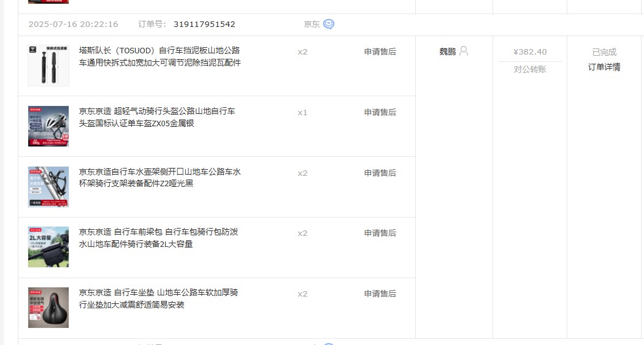Click the 对公转账 payment method text
The image size is (644, 345).
[x=530, y=69]
